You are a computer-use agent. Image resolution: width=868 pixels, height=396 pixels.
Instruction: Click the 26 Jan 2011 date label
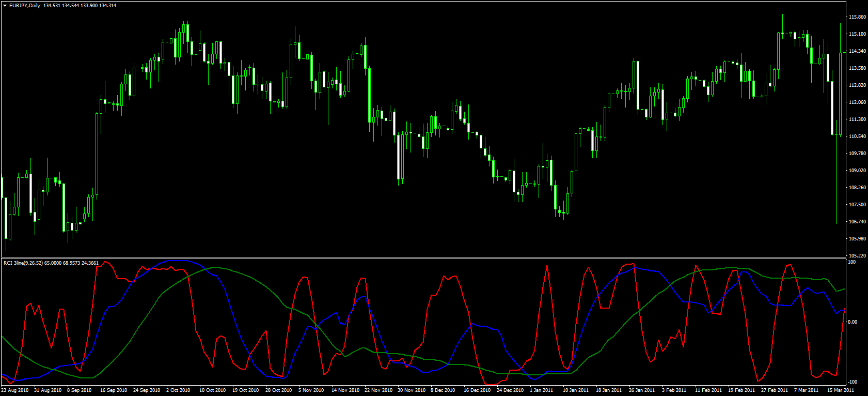642,390
